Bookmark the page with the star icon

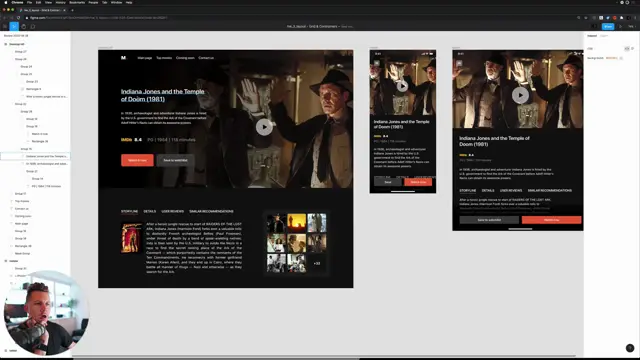(x=586, y=18)
